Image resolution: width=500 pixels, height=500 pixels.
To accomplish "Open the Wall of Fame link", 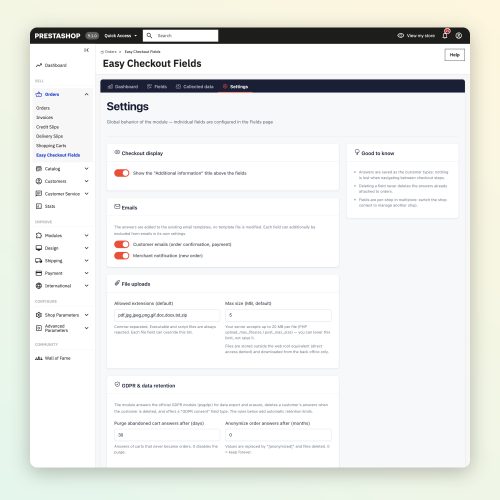I will [x=58, y=358].
